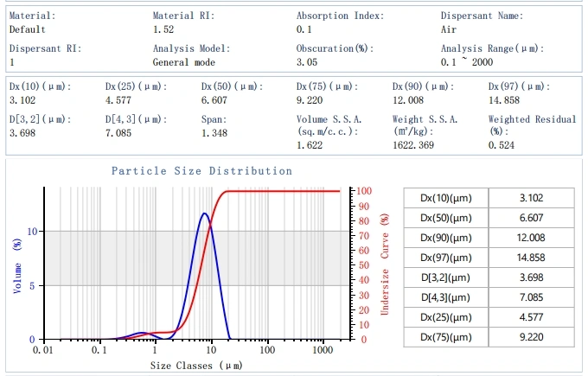
Task: Select the Dx(10)(μm) row label in the table
Action: [x=445, y=198]
